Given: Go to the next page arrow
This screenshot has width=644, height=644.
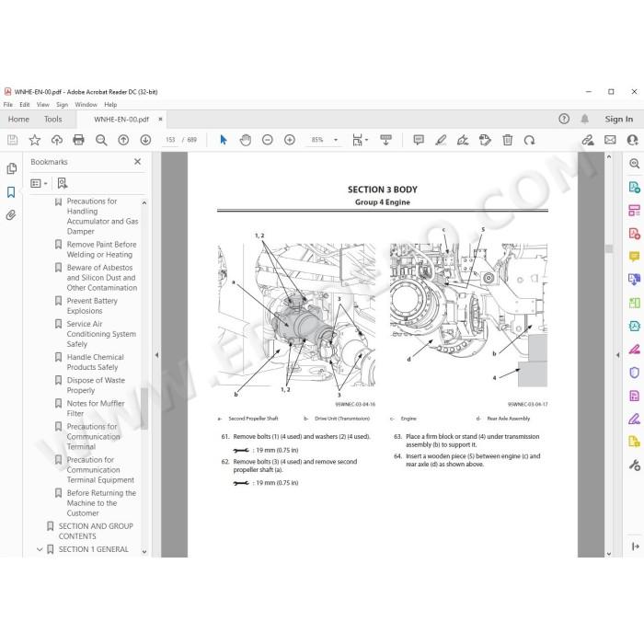Looking at the screenshot, I should tap(145, 140).
